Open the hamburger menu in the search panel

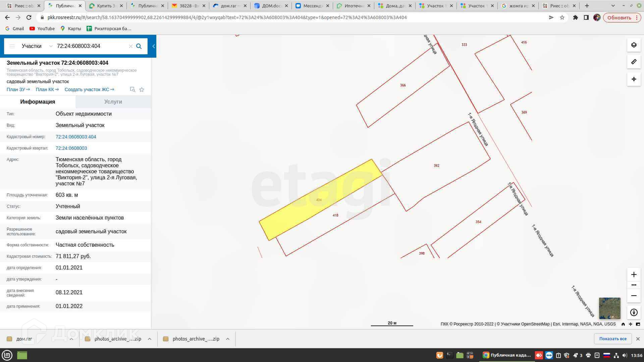click(12, 46)
